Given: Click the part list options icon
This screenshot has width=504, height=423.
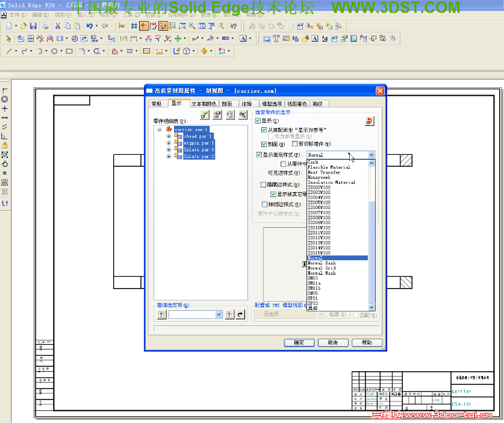Looking at the screenshot, I should 230,115.
